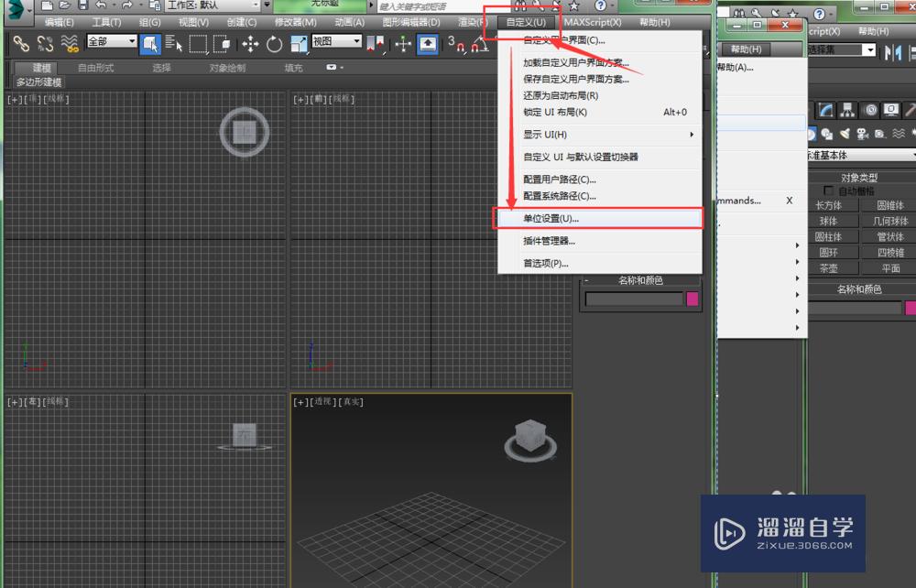The image size is (916, 588).
Task: Select the Cameras category icon
Action: coord(862,135)
